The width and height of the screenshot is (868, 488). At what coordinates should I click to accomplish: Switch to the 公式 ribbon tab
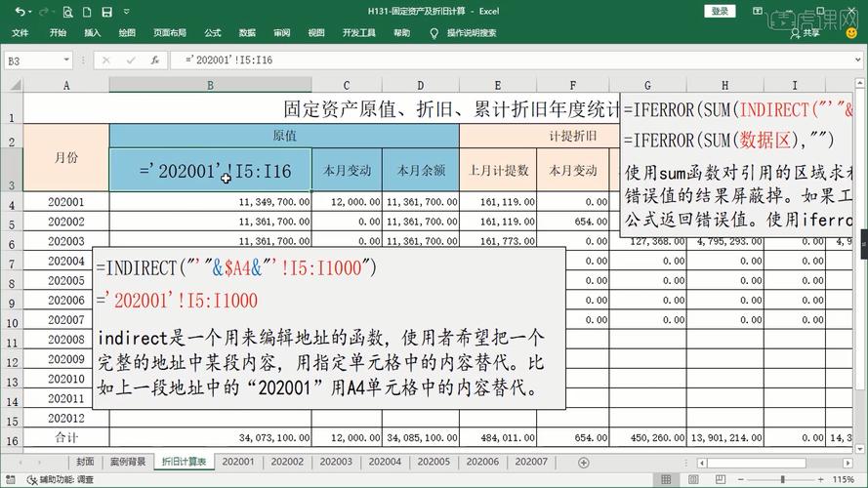(x=213, y=32)
